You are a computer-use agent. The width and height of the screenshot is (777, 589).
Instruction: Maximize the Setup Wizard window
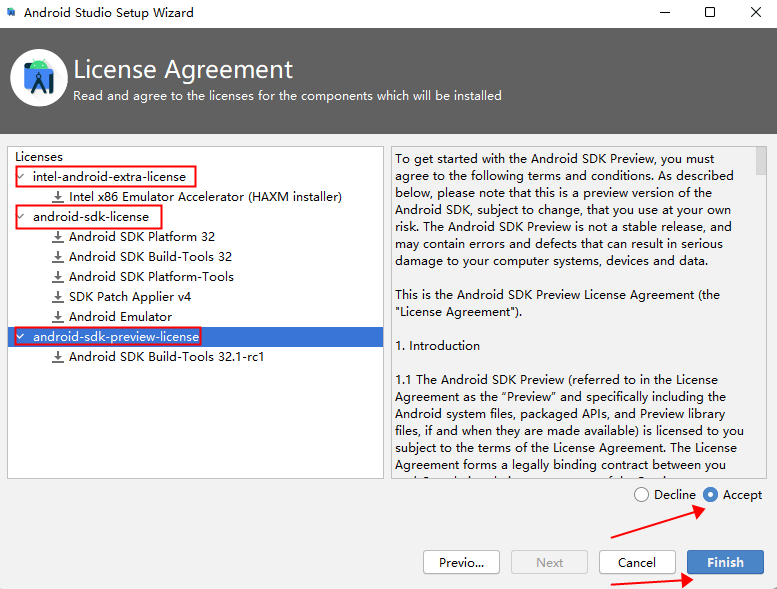710,13
